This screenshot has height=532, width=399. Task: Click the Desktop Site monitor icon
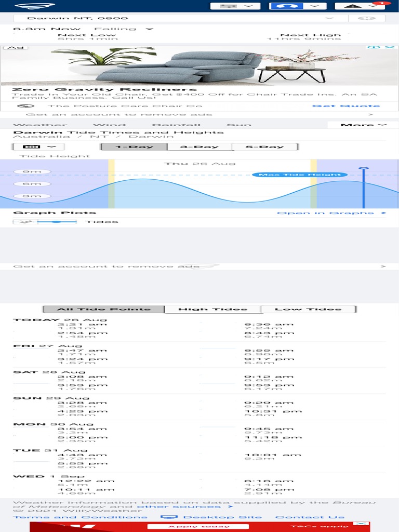(x=169, y=517)
